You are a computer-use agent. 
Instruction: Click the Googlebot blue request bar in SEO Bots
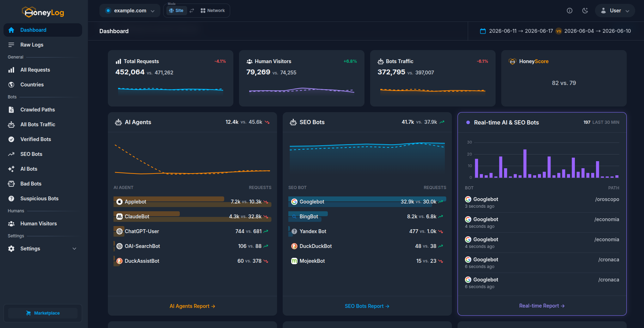[x=367, y=199]
